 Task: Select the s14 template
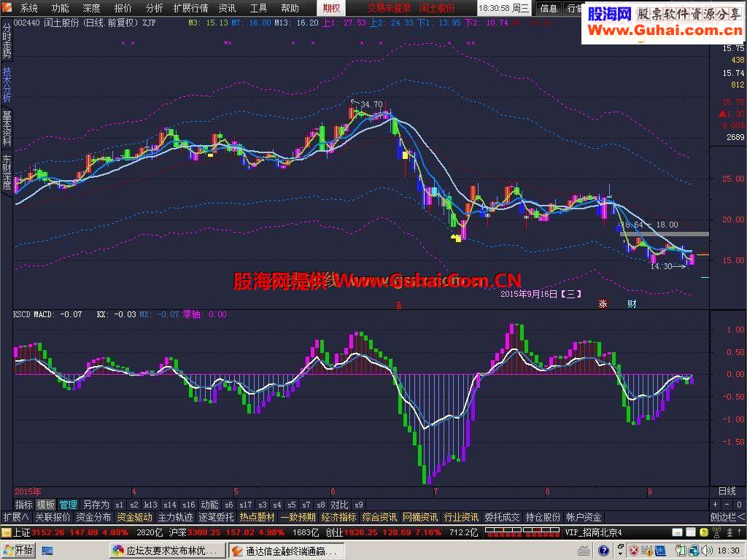click(169, 505)
